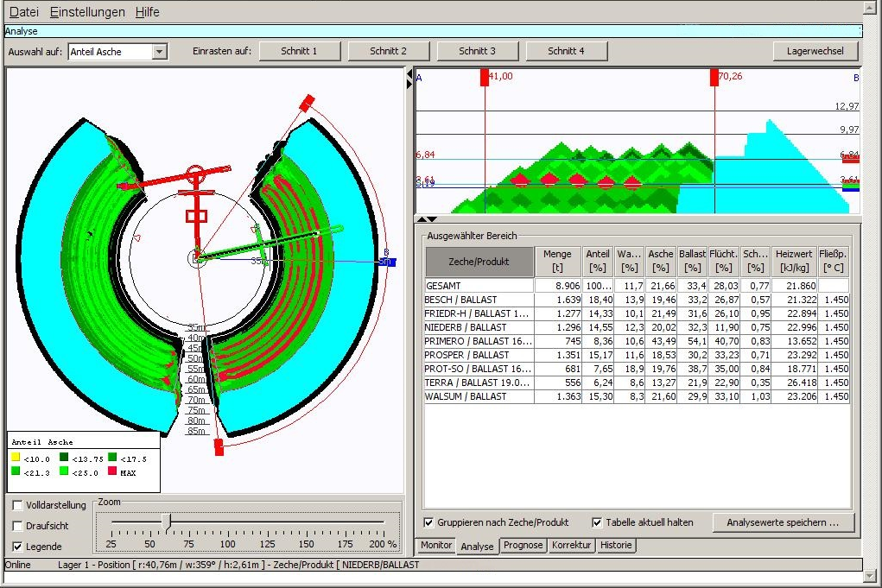Select the Analyse tab

477,547
